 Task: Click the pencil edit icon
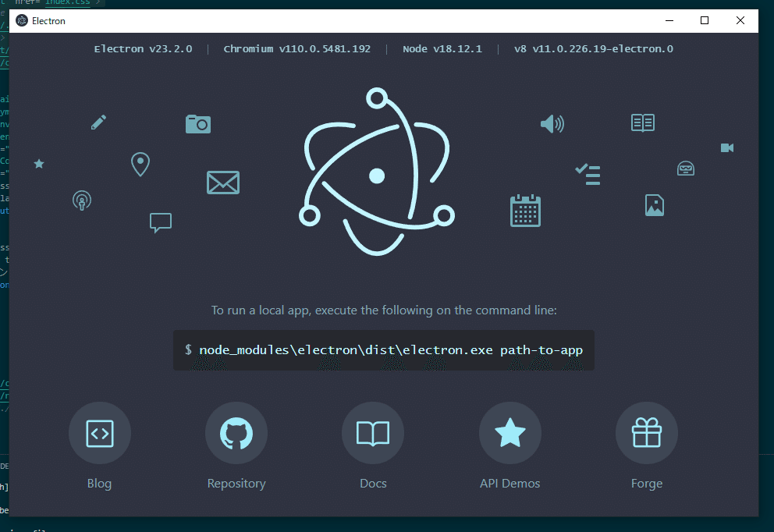(x=99, y=122)
